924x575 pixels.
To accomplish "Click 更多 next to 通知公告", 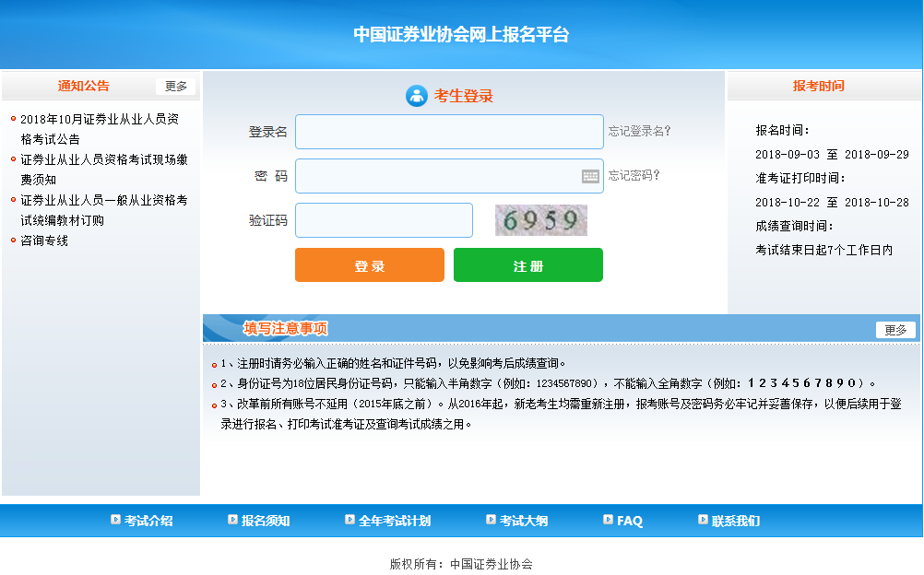I will tap(174, 86).
